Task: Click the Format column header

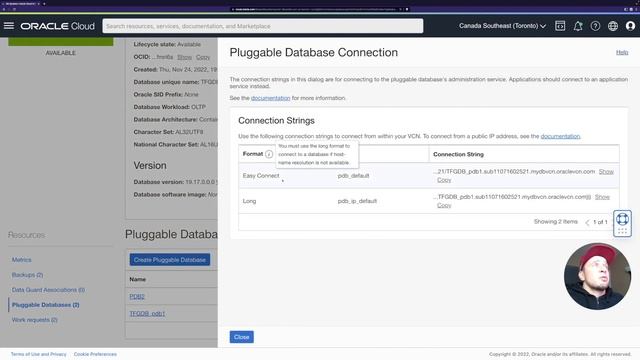Action: pyautogui.click(x=253, y=154)
